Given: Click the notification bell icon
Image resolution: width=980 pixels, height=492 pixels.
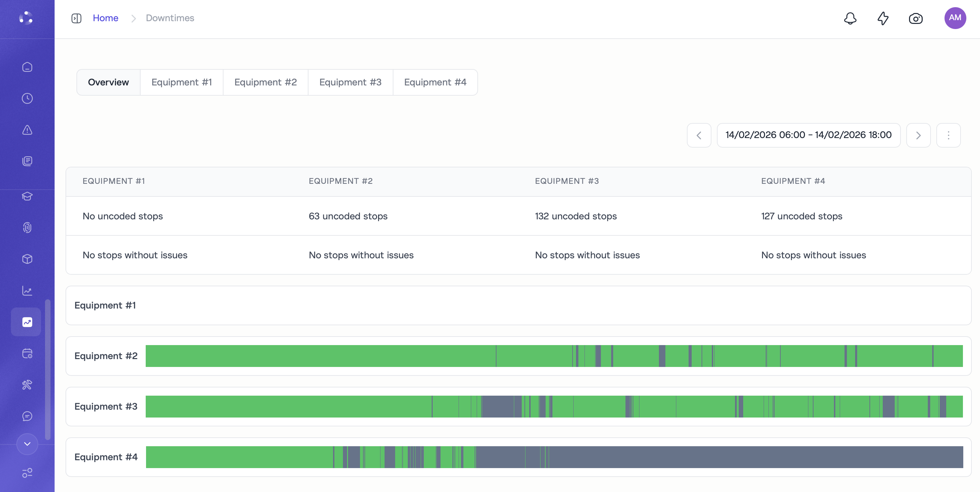Looking at the screenshot, I should tap(850, 18).
